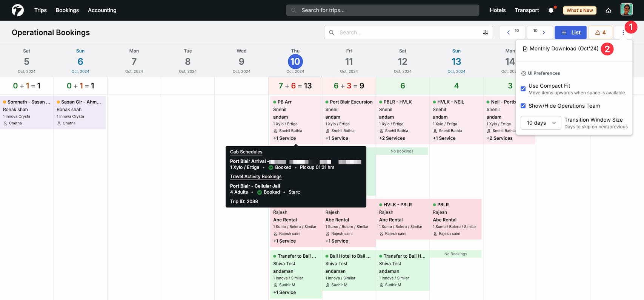Show the 4 warnings alert
Screen dimensions: 644x300
[x=600, y=32]
